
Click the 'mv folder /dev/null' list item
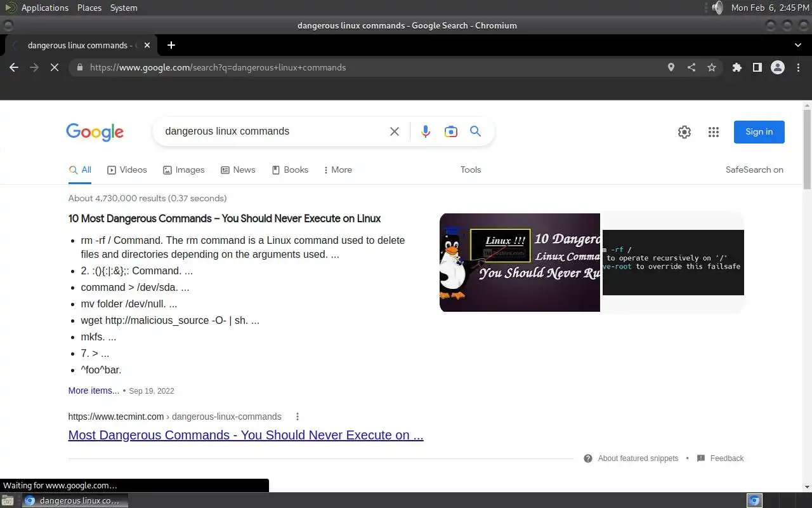(x=129, y=304)
